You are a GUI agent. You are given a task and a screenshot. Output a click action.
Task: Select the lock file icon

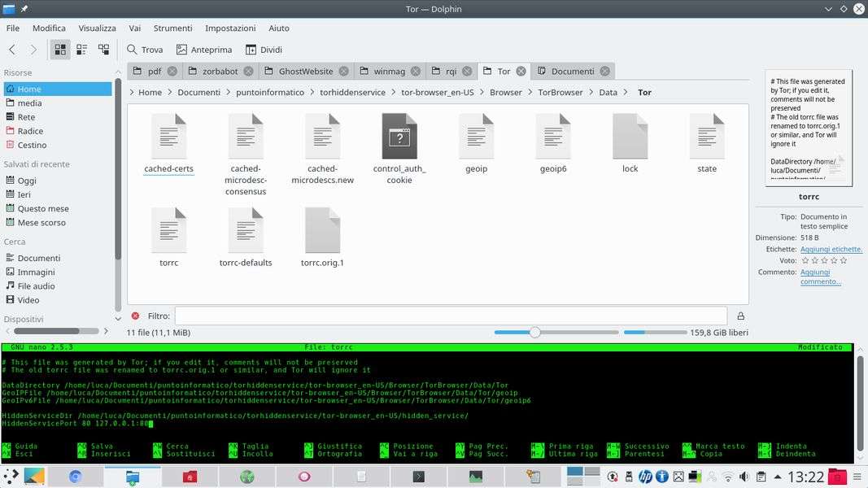click(630, 137)
